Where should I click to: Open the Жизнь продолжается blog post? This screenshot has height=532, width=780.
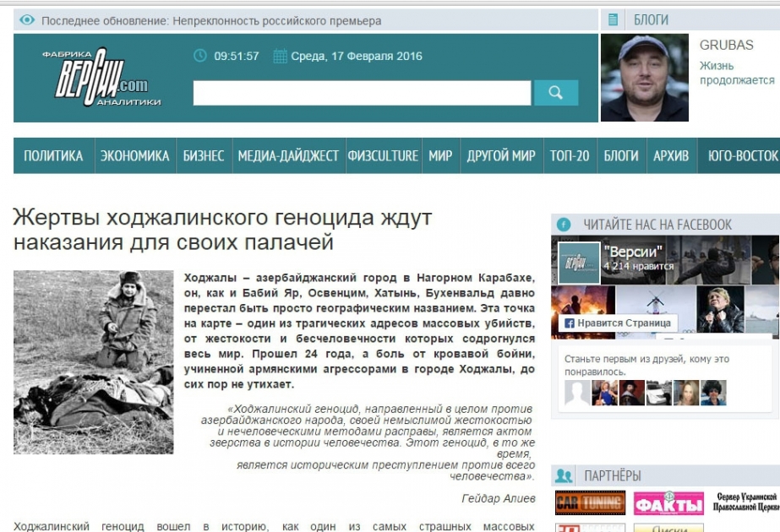[737, 73]
